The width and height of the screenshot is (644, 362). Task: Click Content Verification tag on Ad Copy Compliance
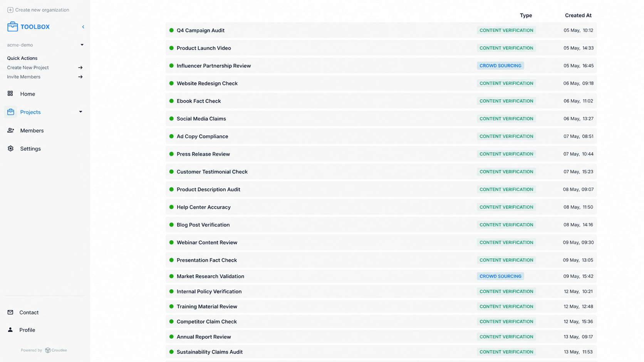[506, 137]
